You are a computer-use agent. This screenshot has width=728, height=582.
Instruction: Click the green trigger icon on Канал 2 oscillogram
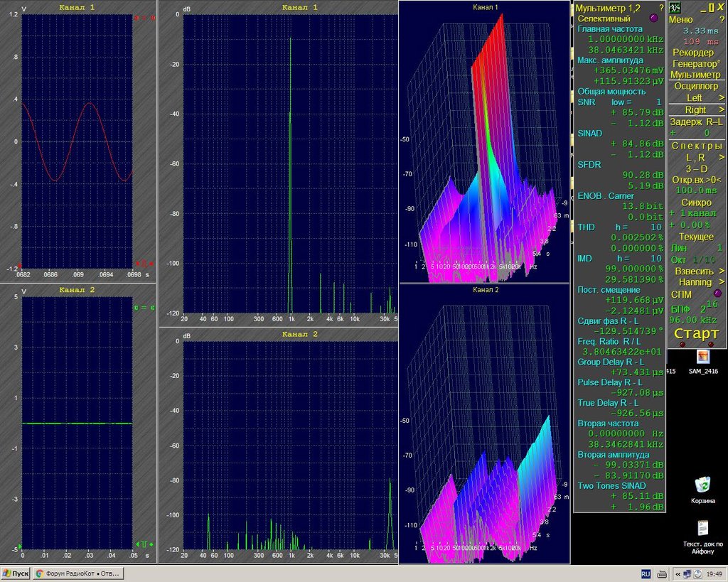[144, 544]
